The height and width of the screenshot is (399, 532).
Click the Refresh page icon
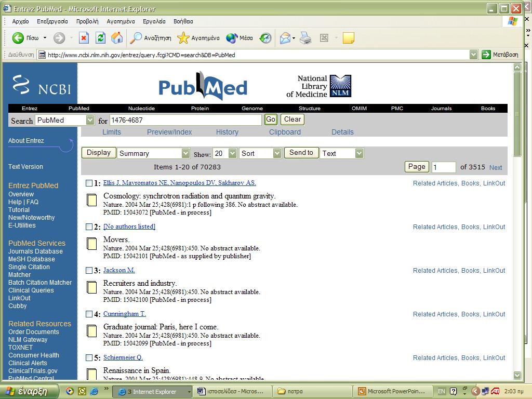click(x=100, y=38)
